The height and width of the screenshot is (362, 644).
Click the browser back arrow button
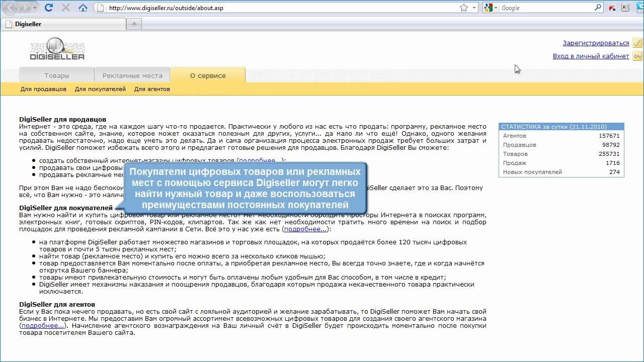[x=11, y=8]
